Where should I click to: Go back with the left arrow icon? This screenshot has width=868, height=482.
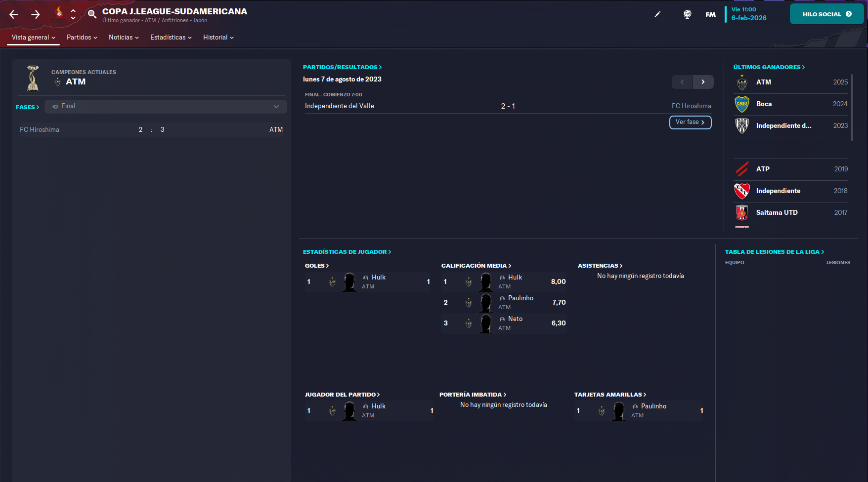click(14, 14)
